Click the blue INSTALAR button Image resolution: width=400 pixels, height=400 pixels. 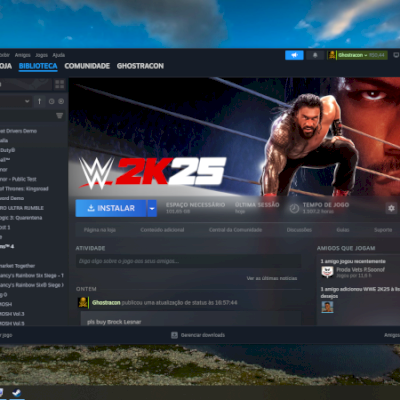pyautogui.click(x=111, y=208)
